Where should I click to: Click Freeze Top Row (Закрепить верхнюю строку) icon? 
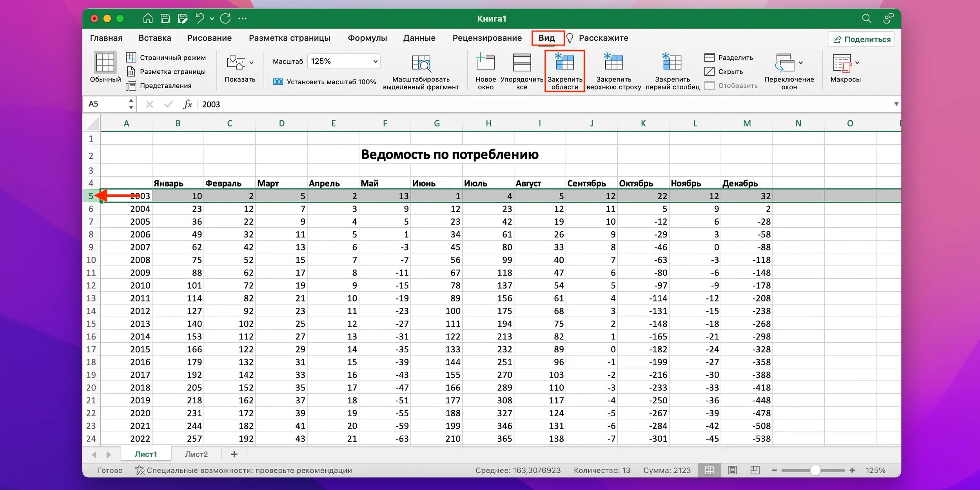[x=613, y=63]
